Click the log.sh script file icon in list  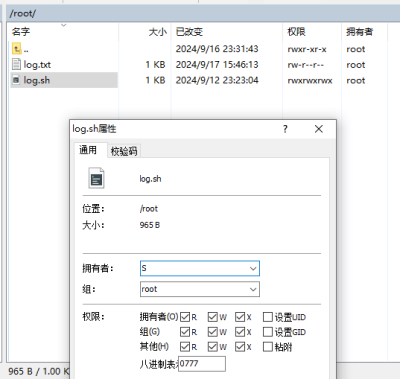pos(16,80)
